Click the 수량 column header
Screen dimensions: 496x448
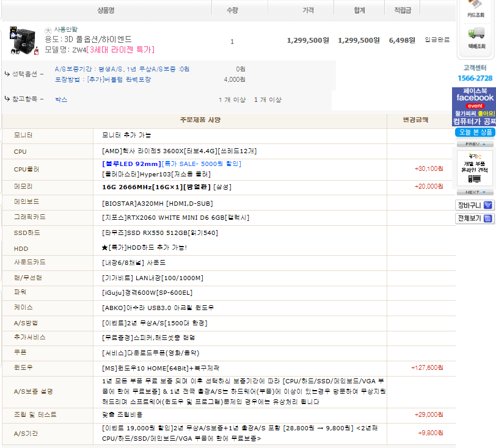(232, 10)
